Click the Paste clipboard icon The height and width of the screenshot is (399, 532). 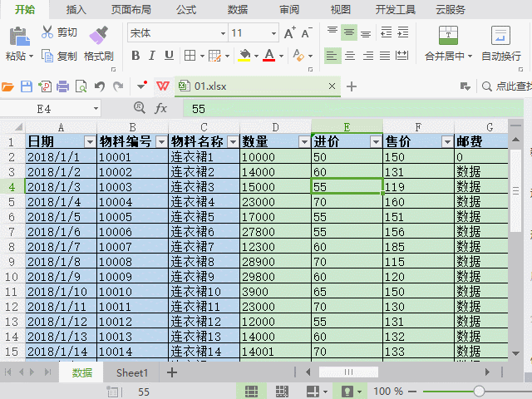coord(19,36)
